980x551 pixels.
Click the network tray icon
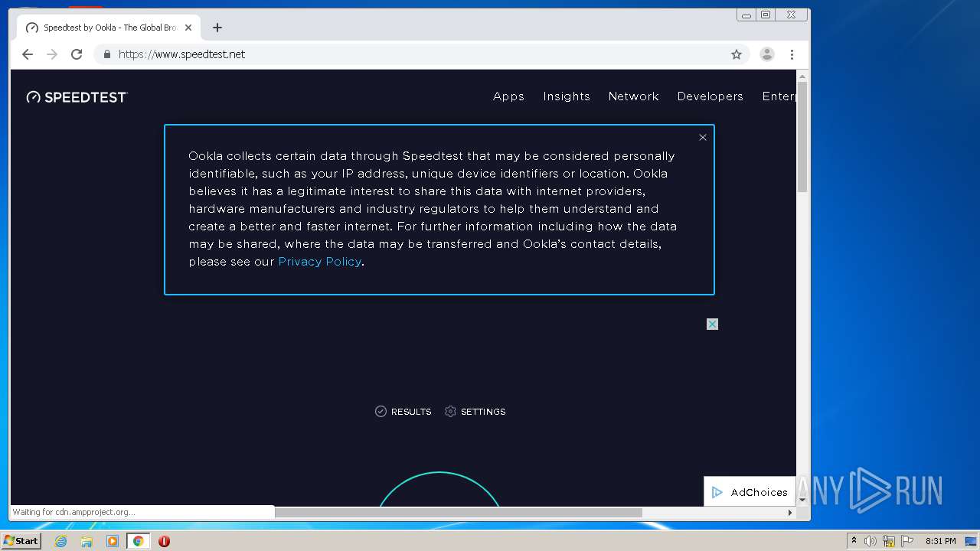click(889, 541)
